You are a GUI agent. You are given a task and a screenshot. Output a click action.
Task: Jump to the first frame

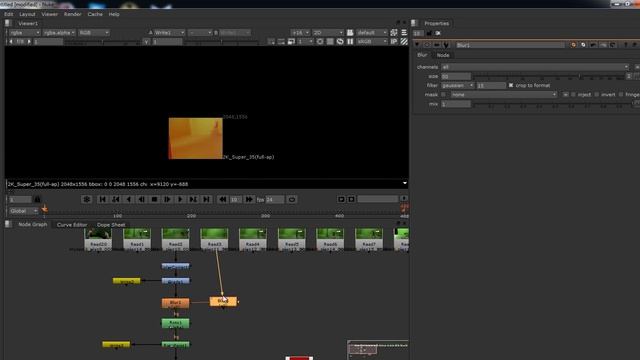tap(102, 199)
